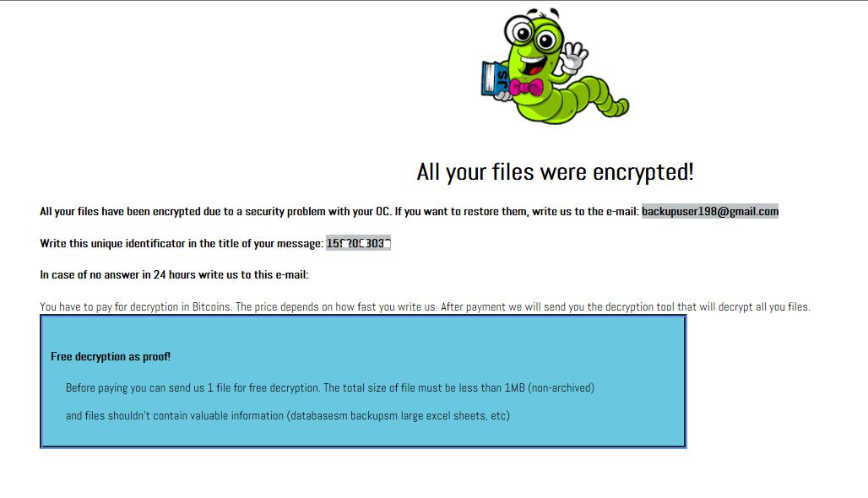The image size is (868, 498).
Task: Click the worm's round glasses
Action: point(532,34)
